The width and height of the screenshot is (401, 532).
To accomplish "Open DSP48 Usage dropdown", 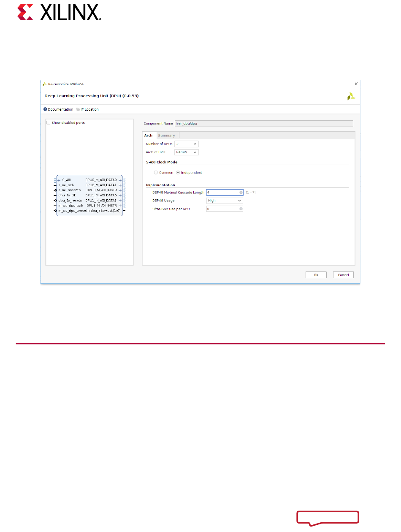I will pos(225,201).
